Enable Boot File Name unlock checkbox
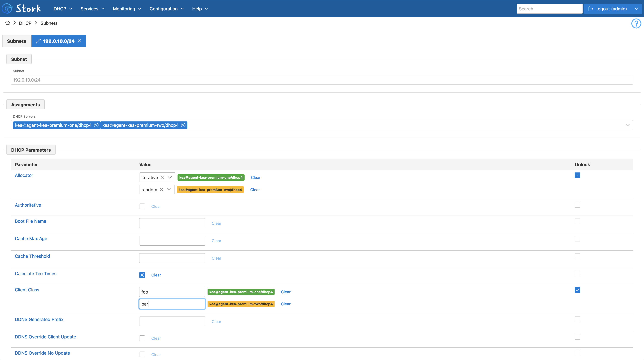 (578, 221)
